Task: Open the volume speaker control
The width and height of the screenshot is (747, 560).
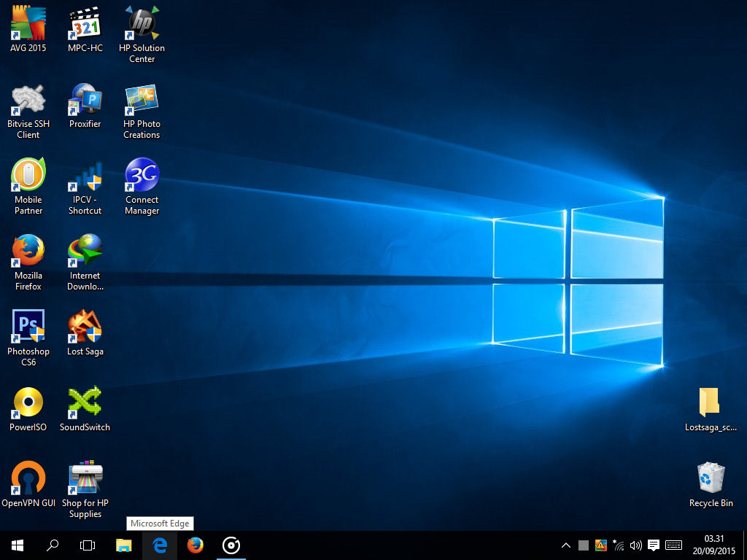Action: click(x=635, y=545)
